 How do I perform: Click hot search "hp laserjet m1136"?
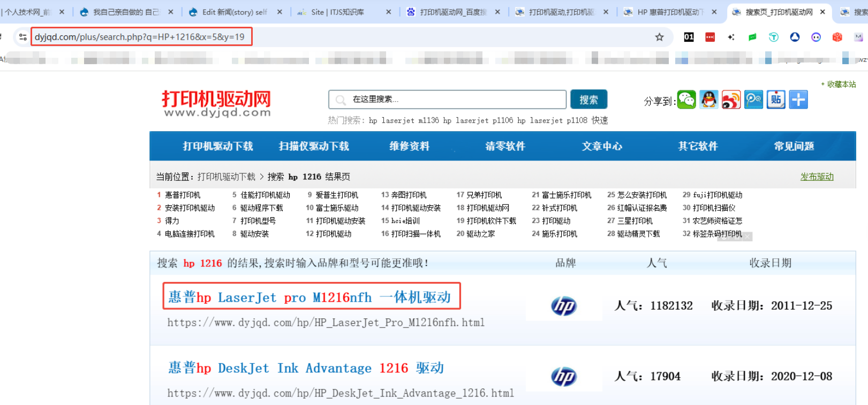[404, 120]
